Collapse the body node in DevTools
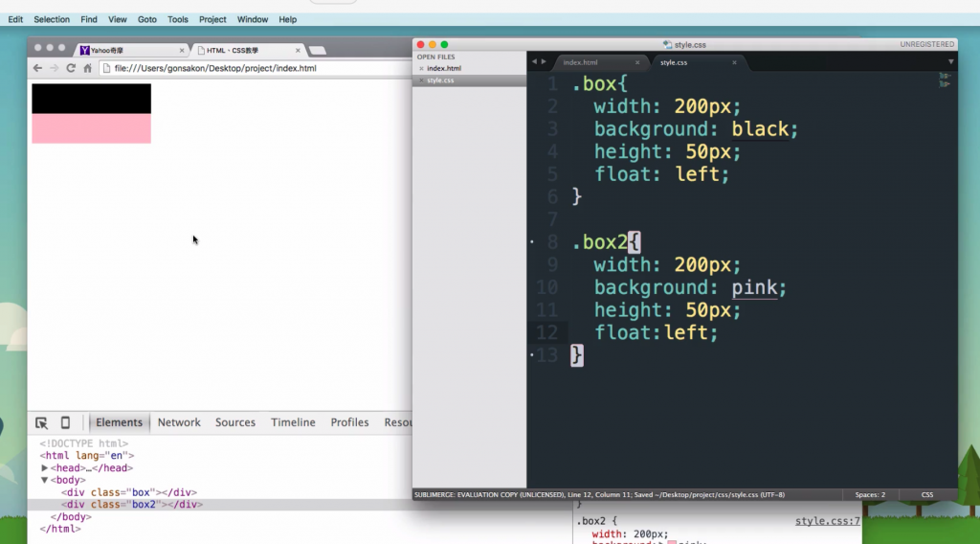The width and height of the screenshot is (980, 544). [44, 480]
